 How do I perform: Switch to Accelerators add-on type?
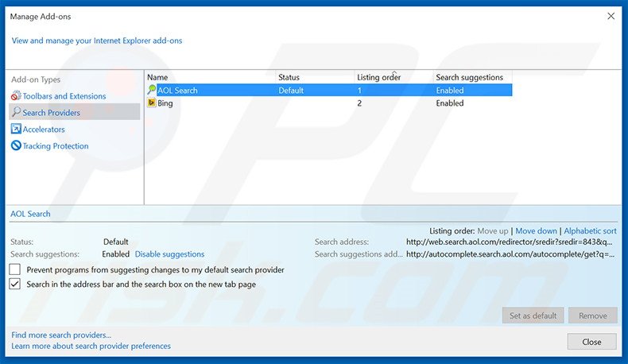(44, 130)
